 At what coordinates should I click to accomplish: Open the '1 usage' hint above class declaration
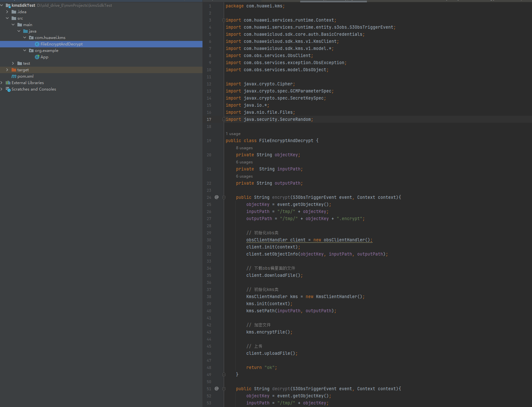point(233,134)
